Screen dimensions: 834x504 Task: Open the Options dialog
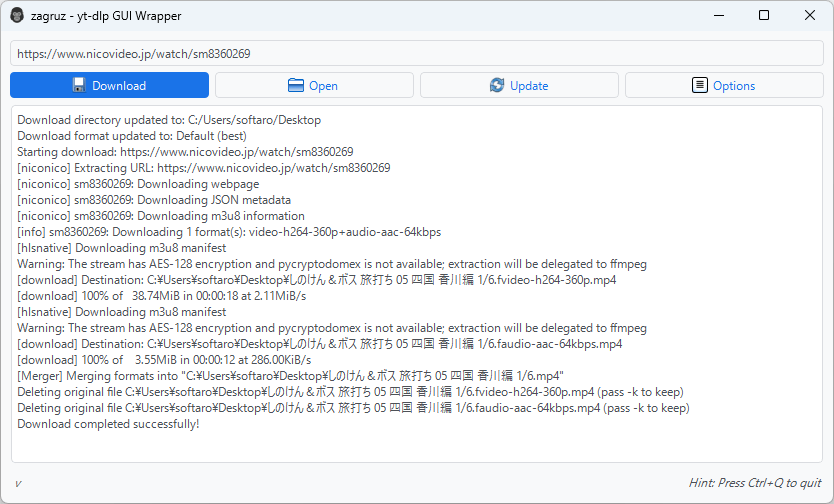(724, 85)
